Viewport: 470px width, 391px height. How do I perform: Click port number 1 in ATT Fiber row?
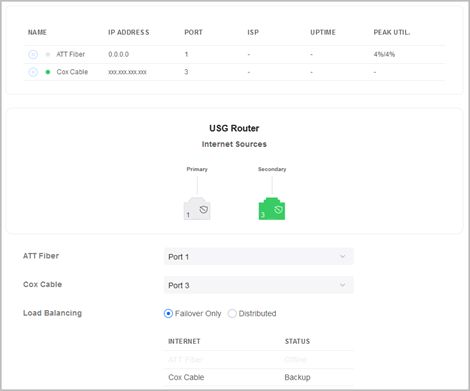click(186, 54)
